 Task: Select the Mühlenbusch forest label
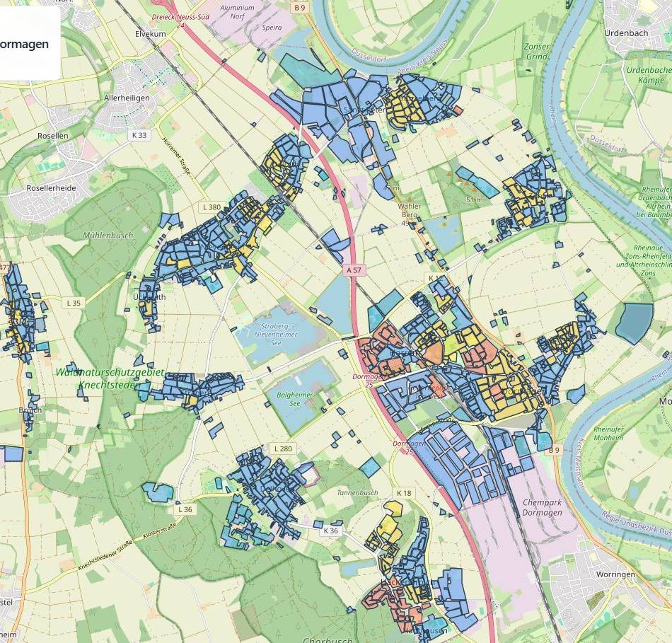pyautogui.click(x=108, y=235)
